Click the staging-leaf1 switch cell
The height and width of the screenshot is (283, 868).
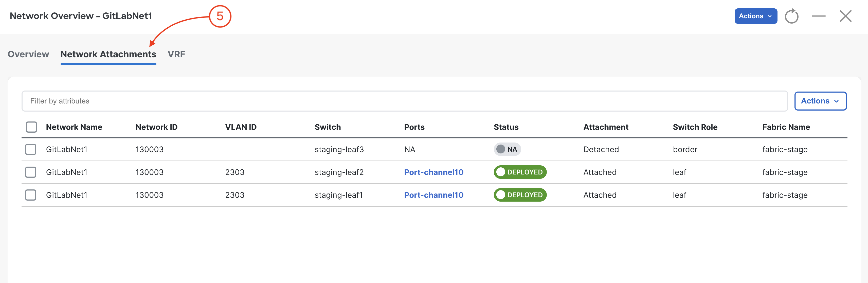(x=338, y=195)
